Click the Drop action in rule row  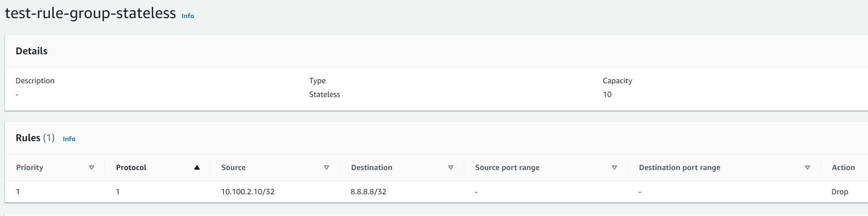click(840, 192)
